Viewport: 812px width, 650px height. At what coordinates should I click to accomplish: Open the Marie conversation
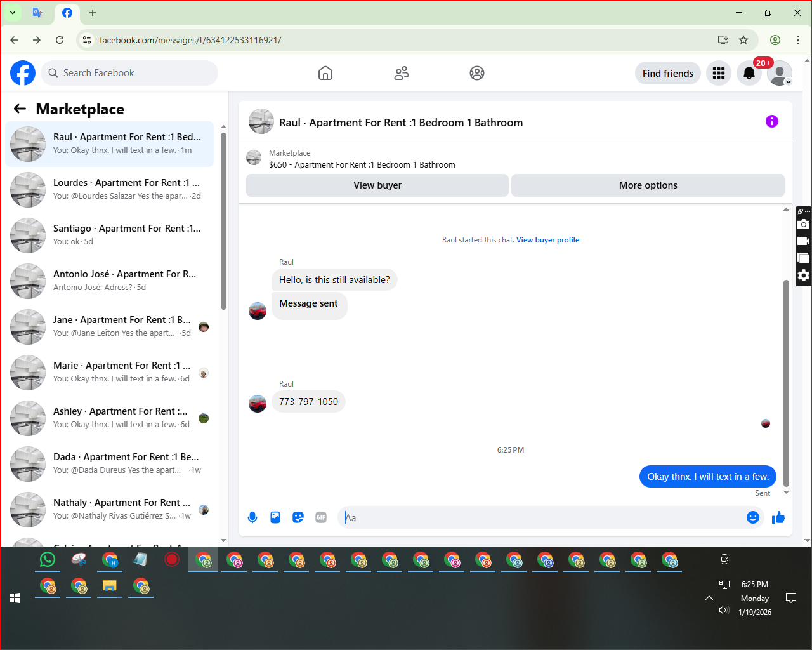point(110,373)
